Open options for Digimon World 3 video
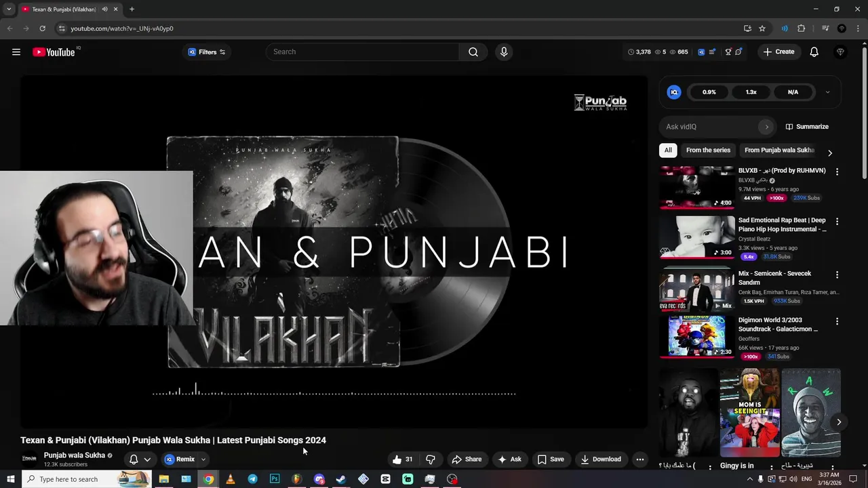Image resolution: width=868 pixels, height=488 pixels. [x=837, y=321]
